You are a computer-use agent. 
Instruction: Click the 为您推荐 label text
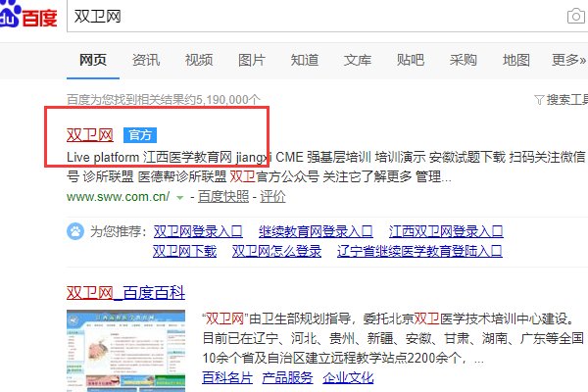coord(118,231)
